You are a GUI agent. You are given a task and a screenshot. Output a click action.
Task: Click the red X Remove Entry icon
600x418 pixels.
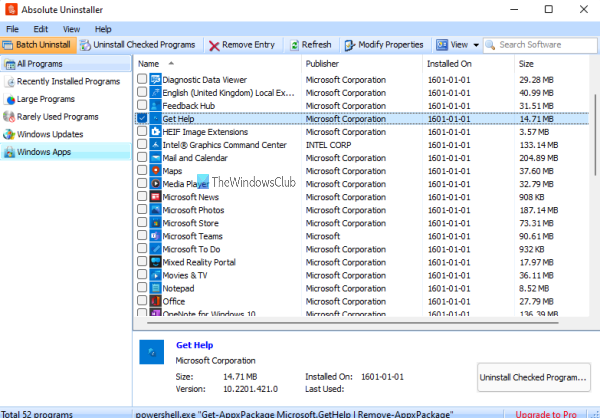pos(214,46)
